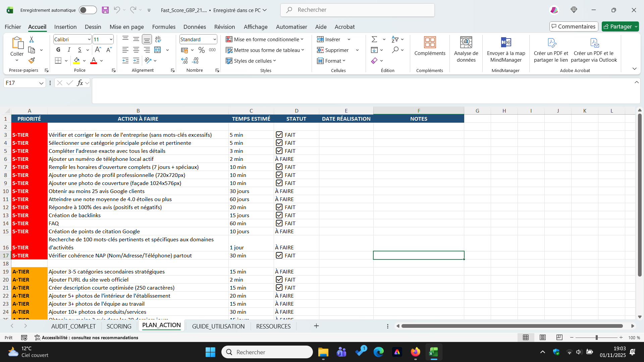
Task: Open Styles de cellules
Action: click(251, 61)
